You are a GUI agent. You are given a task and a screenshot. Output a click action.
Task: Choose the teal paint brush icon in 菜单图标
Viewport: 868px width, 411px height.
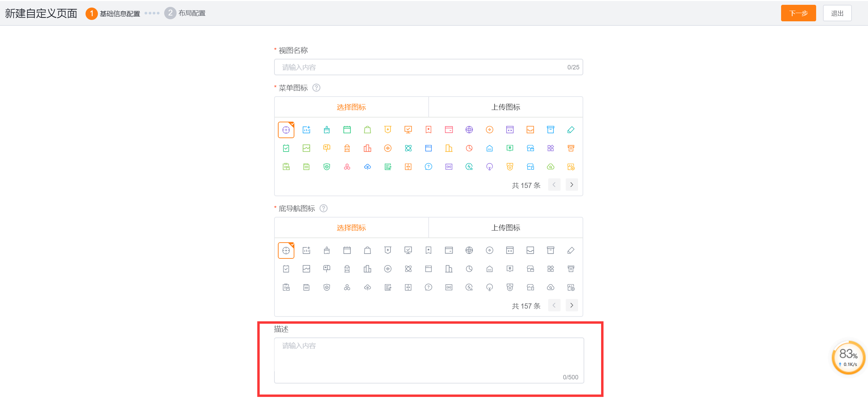pos(327,130)
